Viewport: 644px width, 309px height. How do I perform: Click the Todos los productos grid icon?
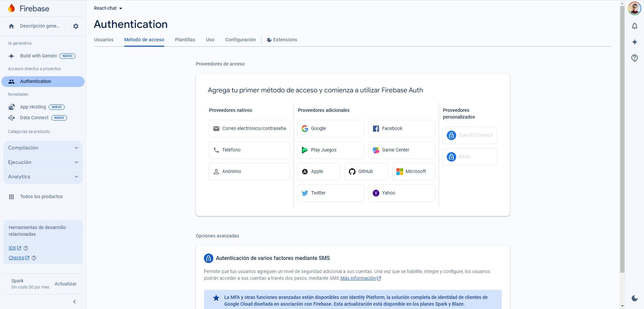tap(11, 197)
